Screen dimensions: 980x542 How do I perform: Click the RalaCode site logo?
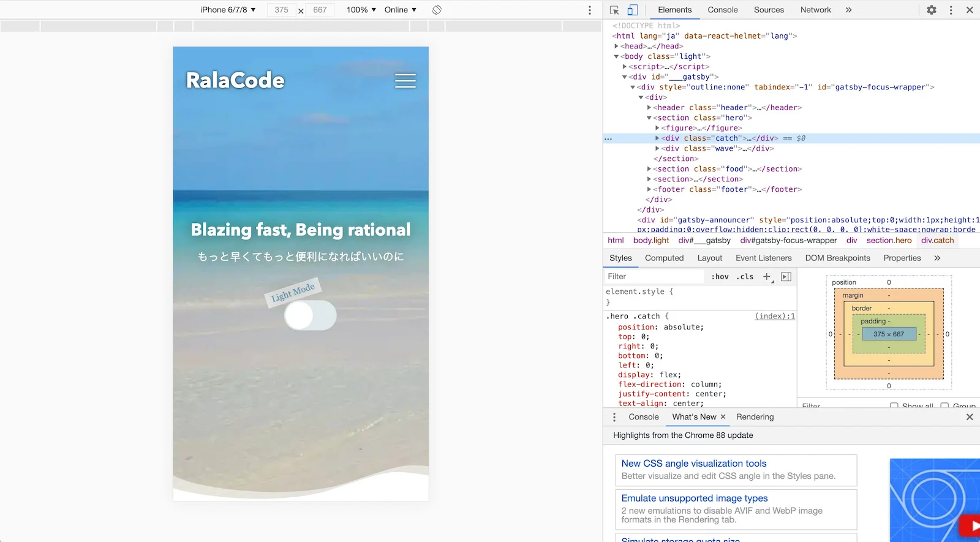(x=235, y=80)
